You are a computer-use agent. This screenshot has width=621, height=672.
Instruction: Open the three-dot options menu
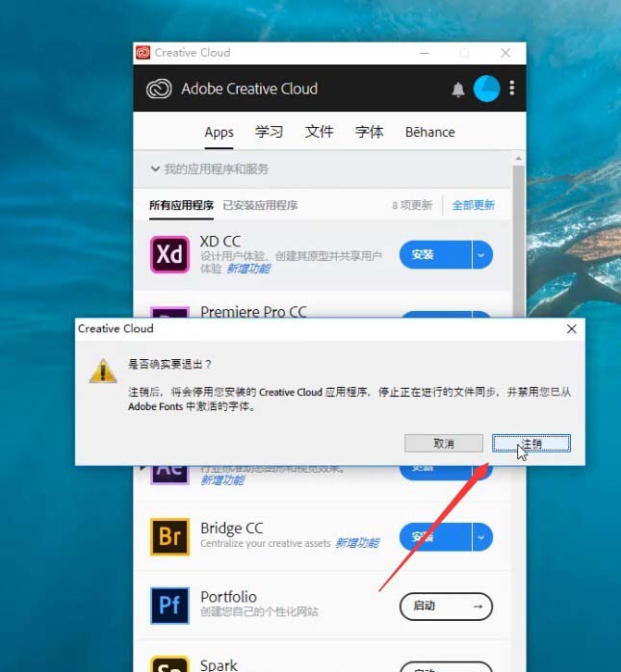(x=511, y=89)
